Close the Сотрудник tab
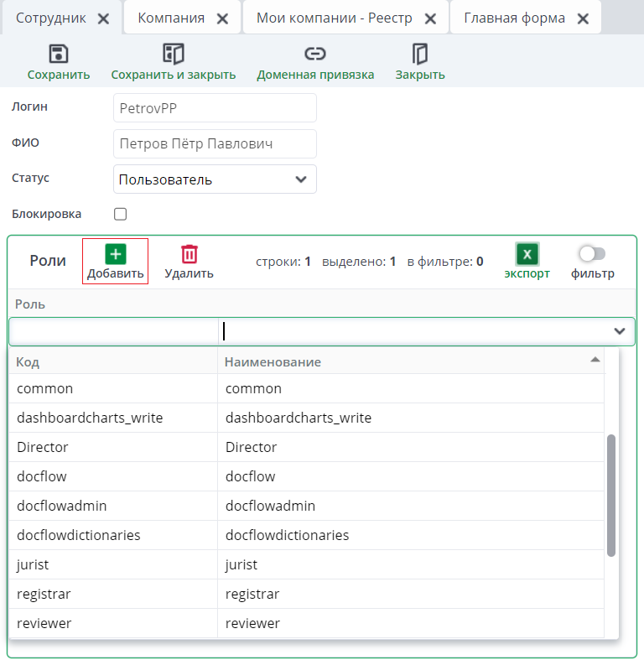Viewport: 644px width, 665px height. (x=103, y=18)
